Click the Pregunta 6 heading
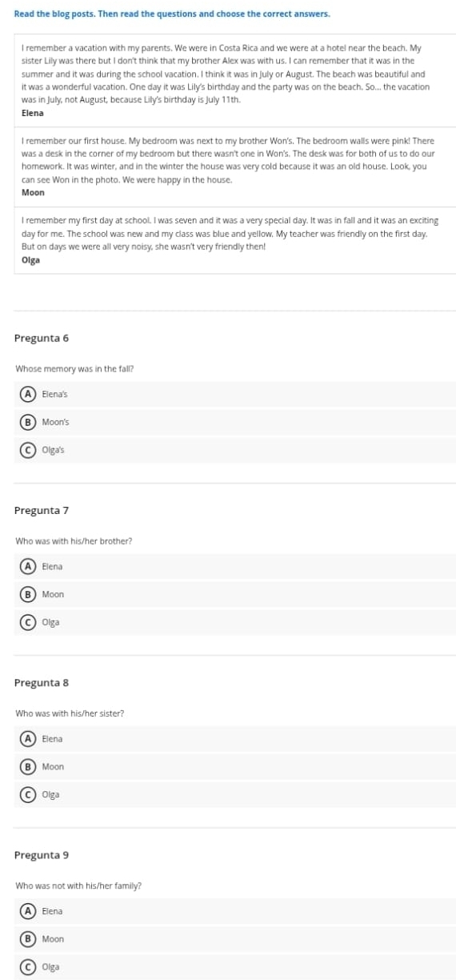Image resolution: width=456 pixels, height=980 pixels. click(42, 338)
